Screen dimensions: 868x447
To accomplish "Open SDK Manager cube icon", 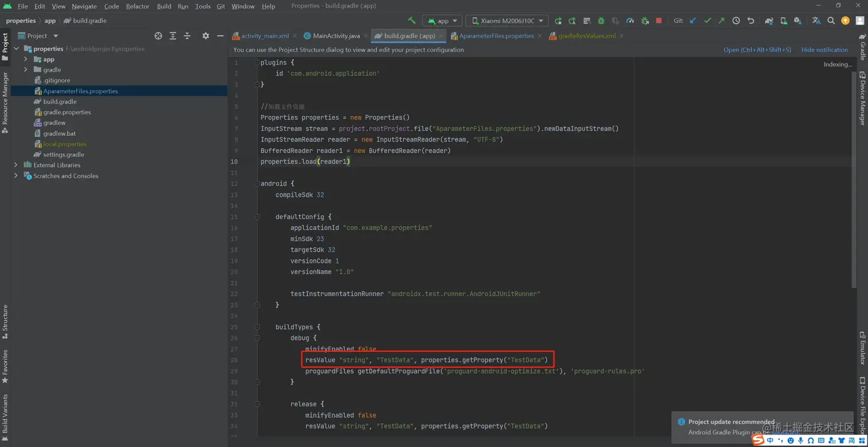I will coord(797,21).
